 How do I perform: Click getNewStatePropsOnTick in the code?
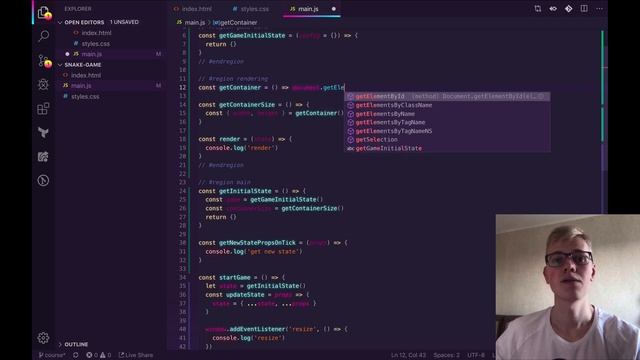pyautogui.click(x=257, y=243)
